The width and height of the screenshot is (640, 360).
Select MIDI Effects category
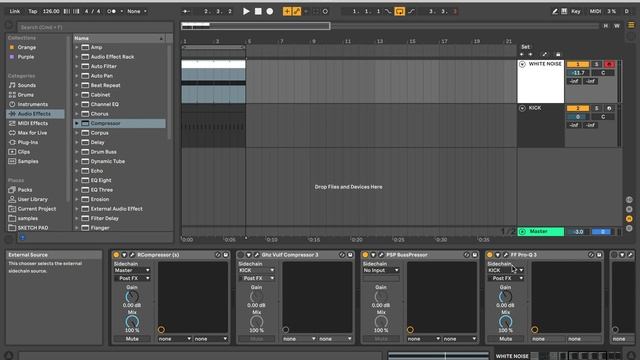(x=33, y=123)
